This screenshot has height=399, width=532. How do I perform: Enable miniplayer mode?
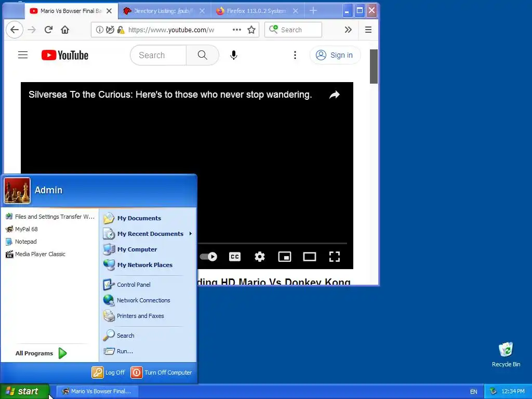(x=285, y=257)
